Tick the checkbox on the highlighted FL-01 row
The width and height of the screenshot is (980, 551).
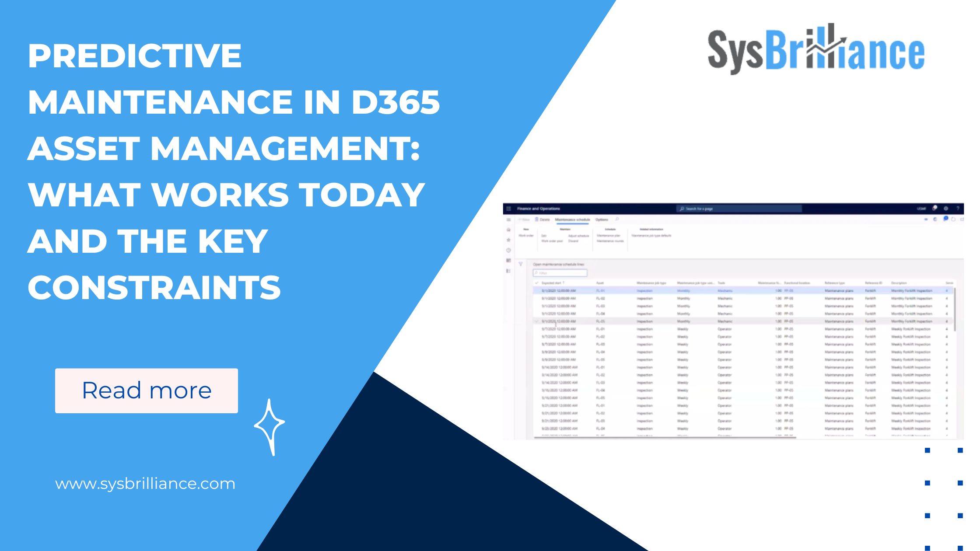[x=537, y=290]
